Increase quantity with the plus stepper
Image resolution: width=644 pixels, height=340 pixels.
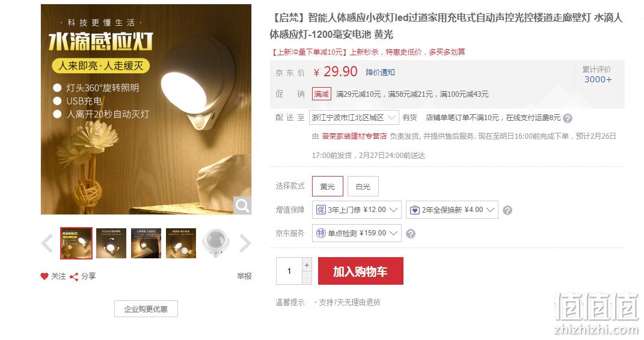[x=307, y=265]
